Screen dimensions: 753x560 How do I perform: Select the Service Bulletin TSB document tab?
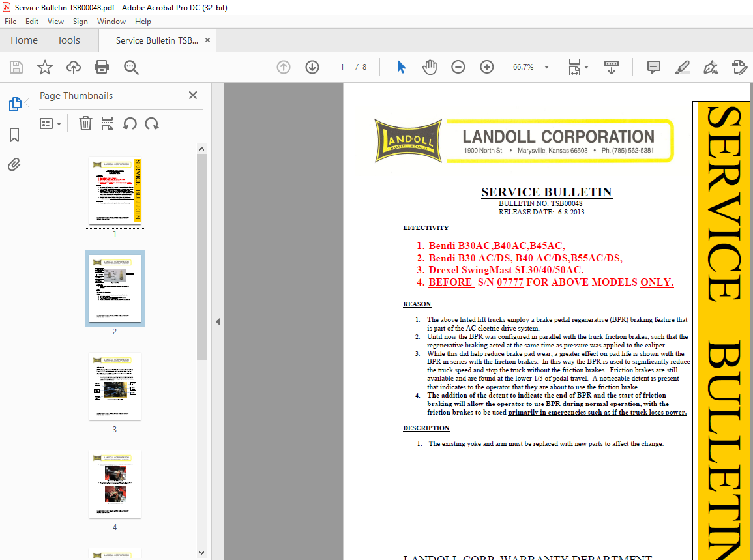tap(157, 40)
